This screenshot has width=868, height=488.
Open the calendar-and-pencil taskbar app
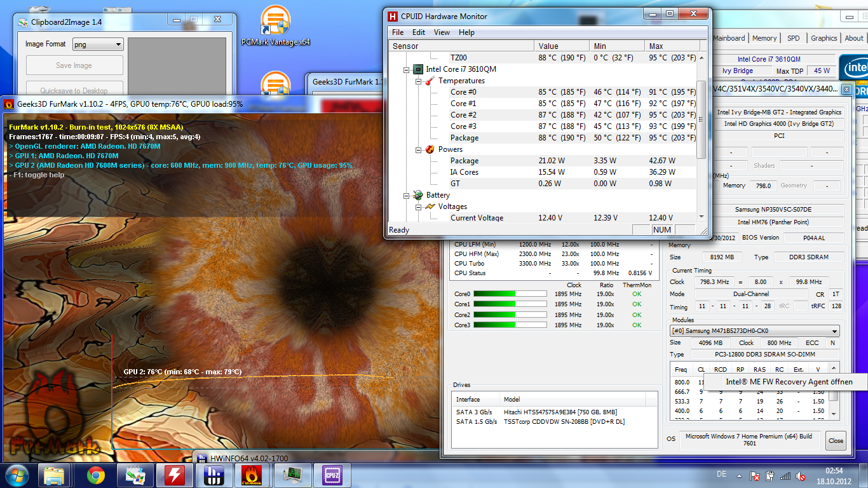point(135,475)
